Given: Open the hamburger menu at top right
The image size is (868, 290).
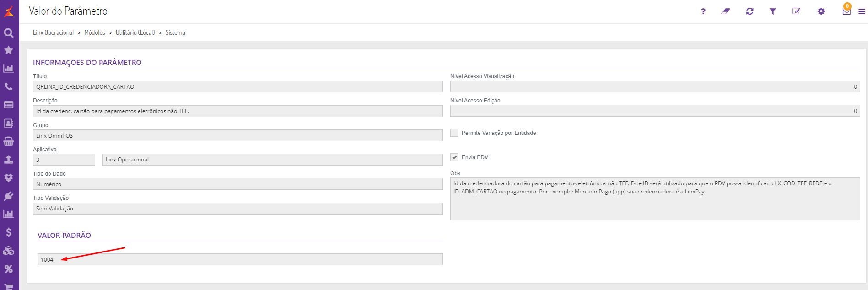Looking at the screenshot, I should coord(862,11).
